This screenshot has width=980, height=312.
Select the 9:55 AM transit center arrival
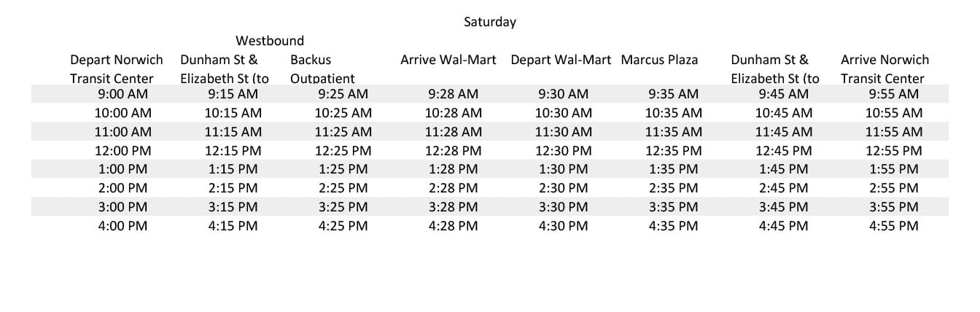pos(893,94)
